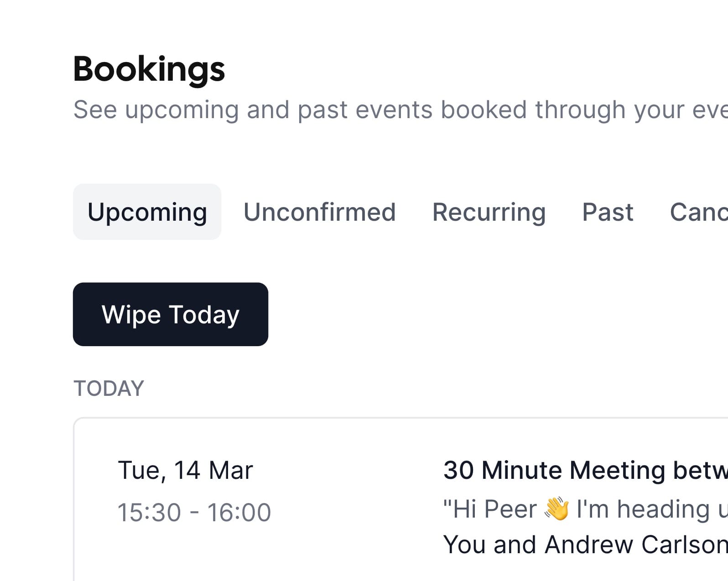Click blank gap between time and meeting details
Screen dimensions: 728x581
point(356,493)
